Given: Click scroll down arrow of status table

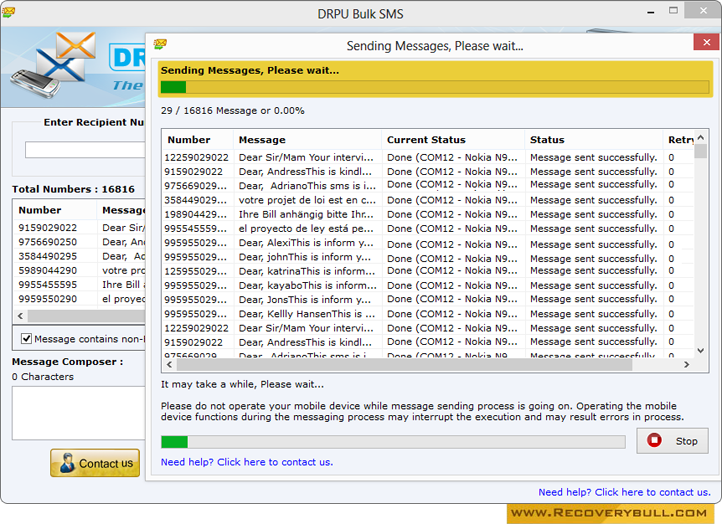Looking at the screenshot, I should (700, 350).
